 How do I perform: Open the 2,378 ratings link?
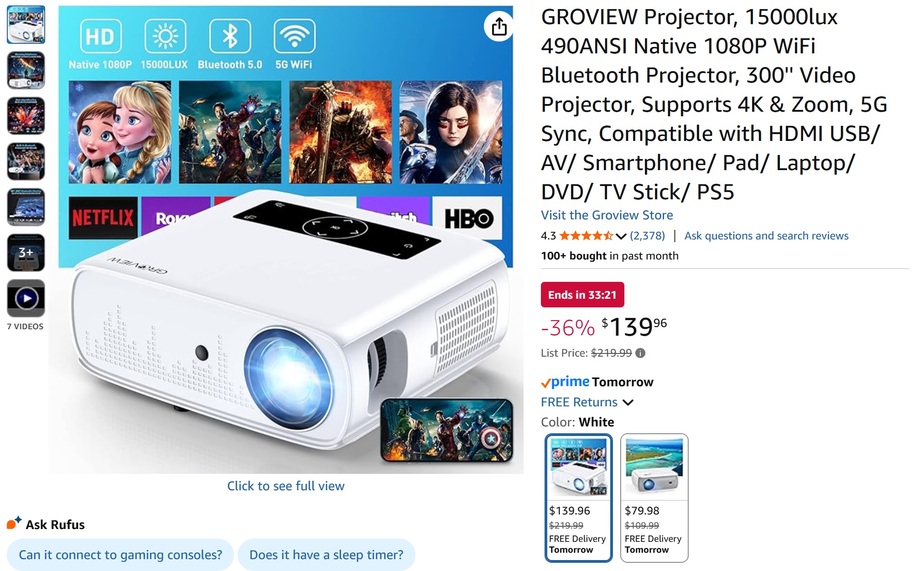647,236
